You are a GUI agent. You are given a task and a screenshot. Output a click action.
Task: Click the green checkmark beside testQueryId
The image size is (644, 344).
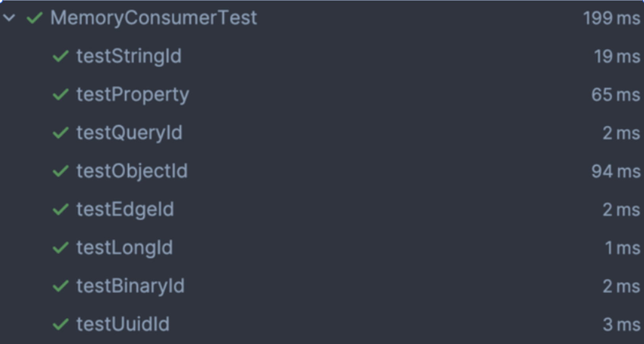pyautogui.click(x=61, y=133)
